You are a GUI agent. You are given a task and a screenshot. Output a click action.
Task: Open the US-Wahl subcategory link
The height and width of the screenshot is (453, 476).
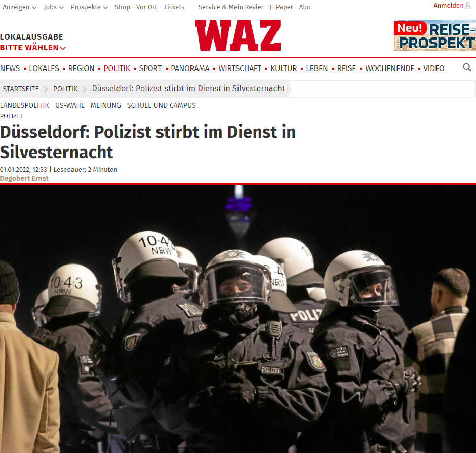point(69,105)
